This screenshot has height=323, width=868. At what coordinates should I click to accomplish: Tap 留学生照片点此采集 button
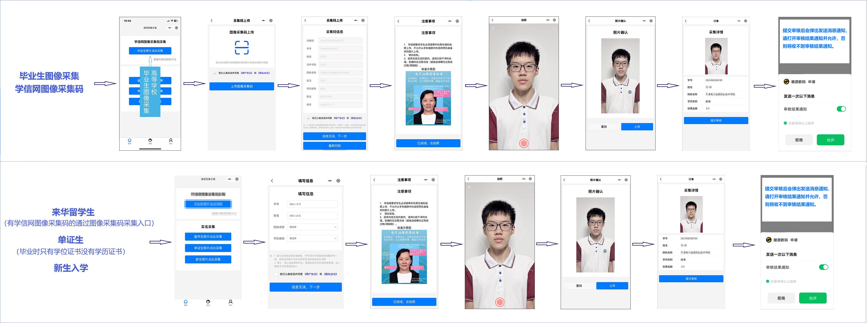click(x=208, y=236)
